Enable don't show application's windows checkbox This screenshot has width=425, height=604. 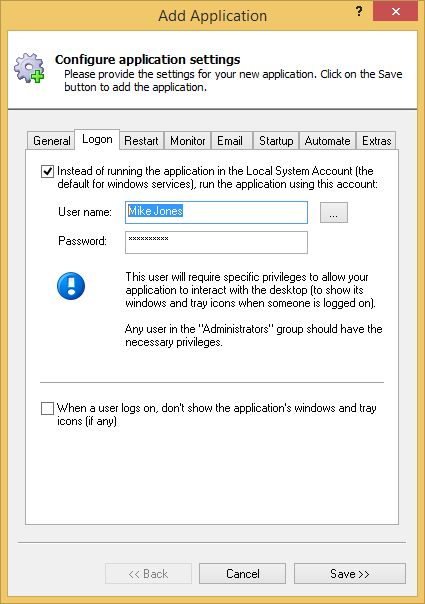(47, 408)
